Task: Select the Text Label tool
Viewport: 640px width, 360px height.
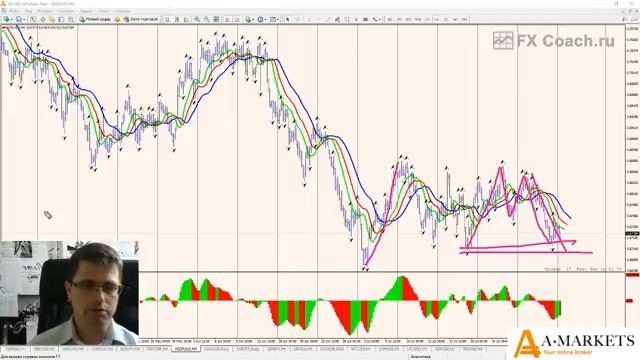Action: click(x=365, y=19)
